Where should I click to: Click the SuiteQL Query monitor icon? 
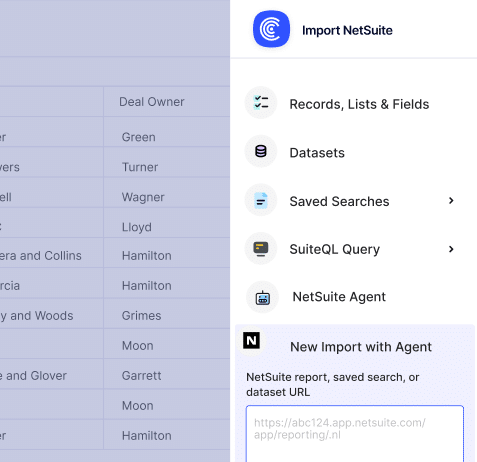[261, 249]
